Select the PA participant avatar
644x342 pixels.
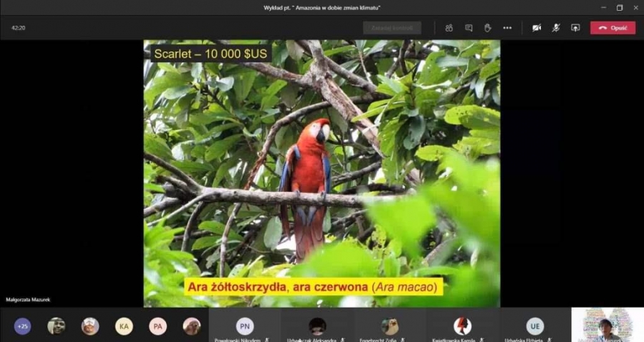click(157, 326)
